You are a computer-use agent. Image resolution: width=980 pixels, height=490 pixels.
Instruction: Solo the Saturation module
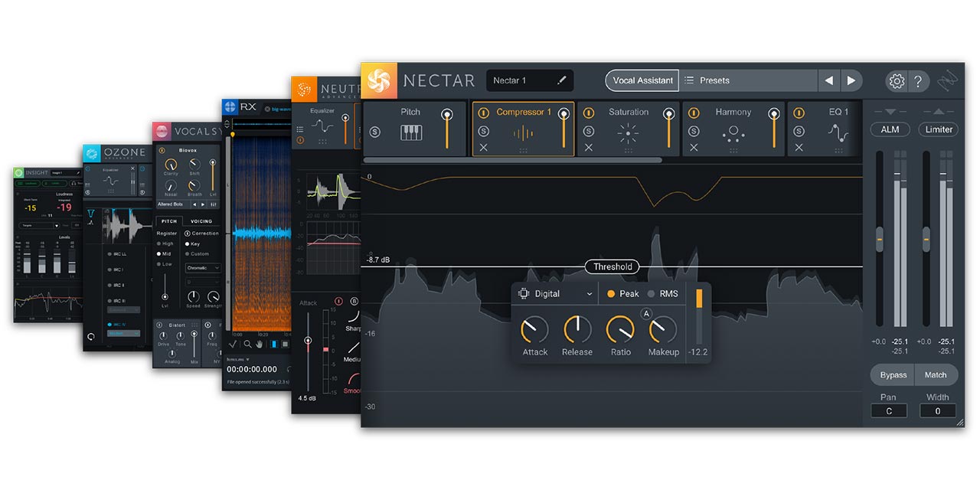point(589,131)
